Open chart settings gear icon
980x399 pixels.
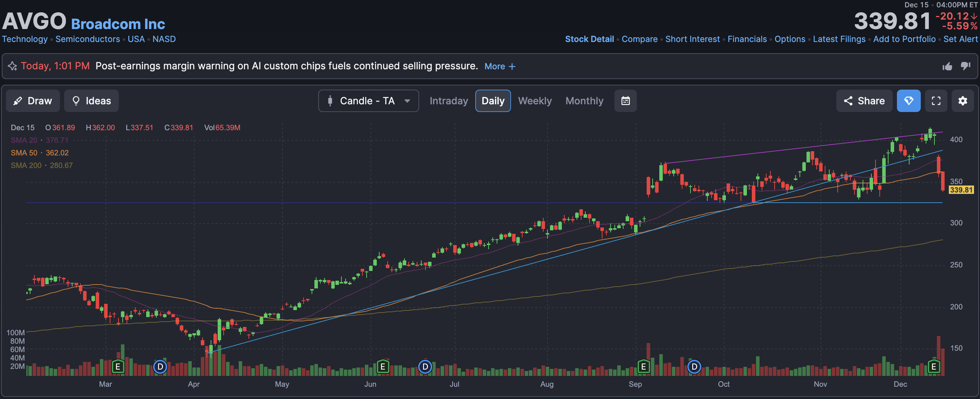tap(962, 101)
